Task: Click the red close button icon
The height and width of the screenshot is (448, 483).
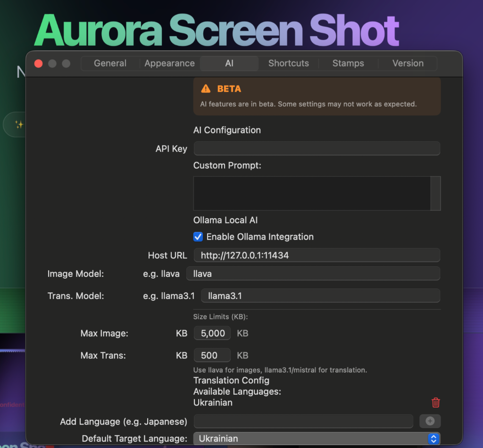Action: click(x=38, y=63)
